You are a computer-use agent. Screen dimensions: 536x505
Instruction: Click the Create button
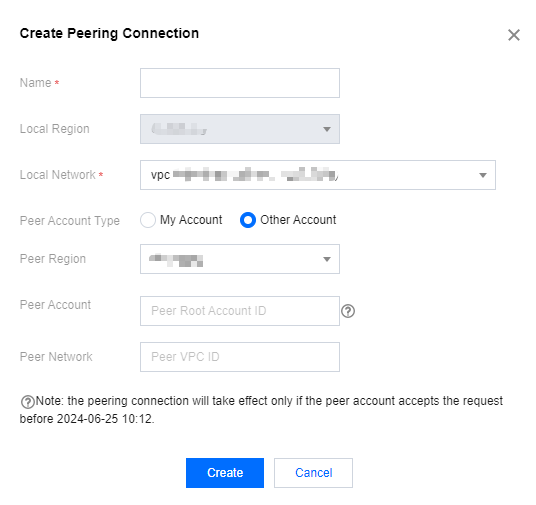click(x=225, y=473)
